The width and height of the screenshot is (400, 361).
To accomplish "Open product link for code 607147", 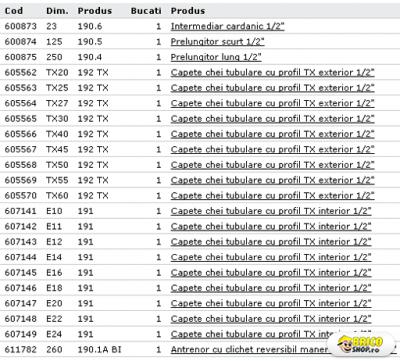I will pyautogui.click(x=271, y=303).
